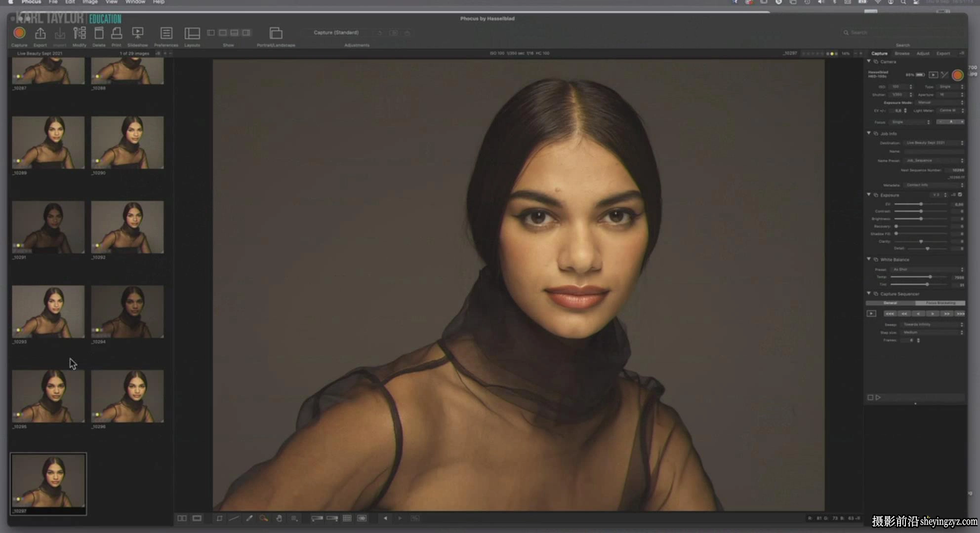
Task: Adjust the Temp white balance slider
Action: pyautogui.click(x=919, y=277)
